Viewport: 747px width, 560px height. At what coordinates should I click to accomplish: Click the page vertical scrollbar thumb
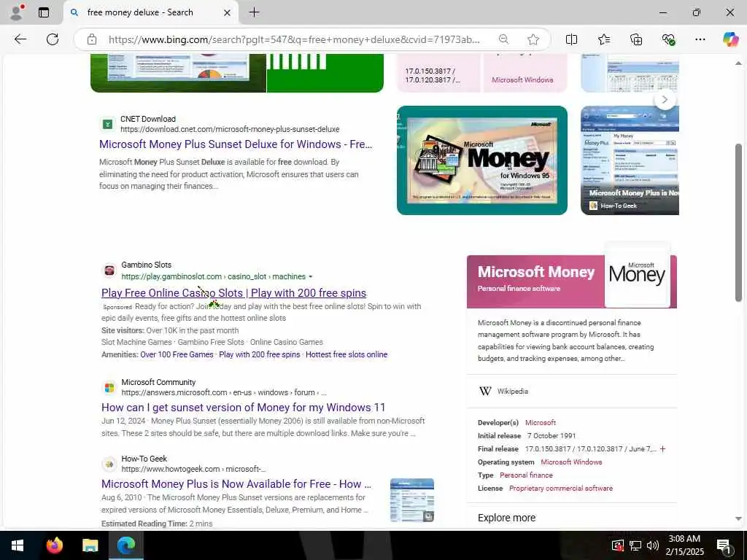pos(738,222)
